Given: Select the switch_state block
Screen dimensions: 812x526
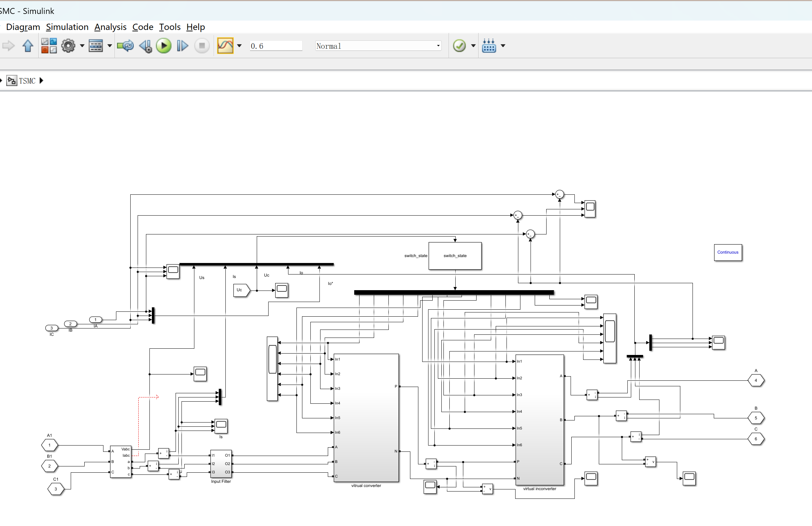Looking at the screenshot, I should point(455,256).
